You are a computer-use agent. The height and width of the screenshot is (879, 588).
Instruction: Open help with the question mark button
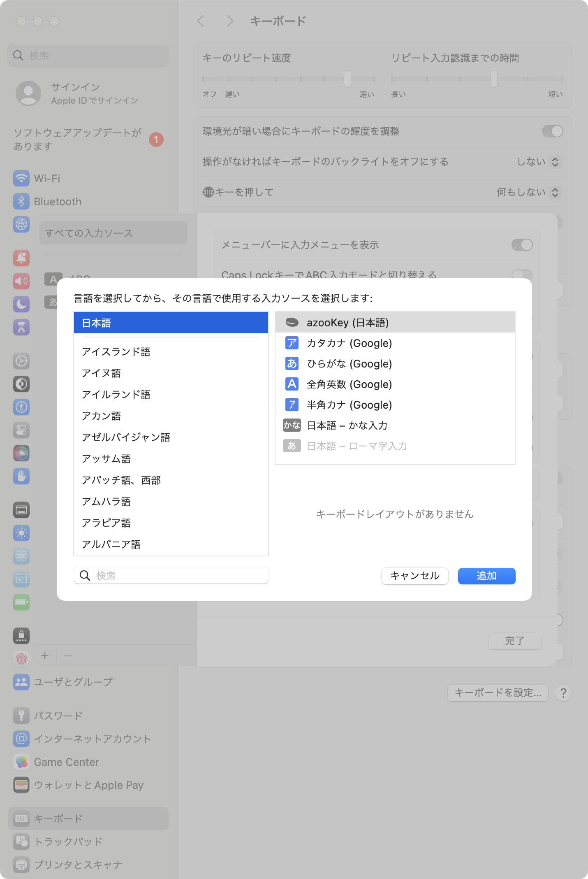pyautogui.click(x=563, y=693)
